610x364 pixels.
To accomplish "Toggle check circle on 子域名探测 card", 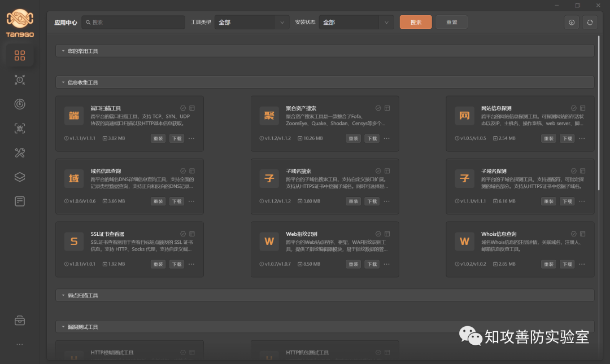I will pyautogui.click(x=573, y=171).
